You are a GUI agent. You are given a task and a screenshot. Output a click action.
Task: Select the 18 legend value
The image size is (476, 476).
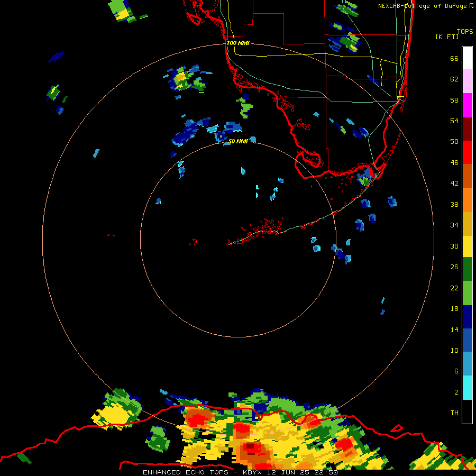click(454, 309)
